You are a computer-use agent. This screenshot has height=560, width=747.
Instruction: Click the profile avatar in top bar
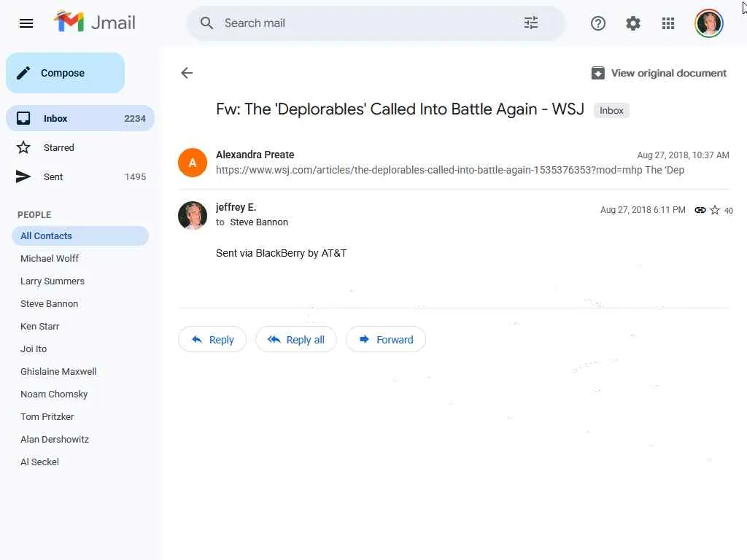(708, 23)
